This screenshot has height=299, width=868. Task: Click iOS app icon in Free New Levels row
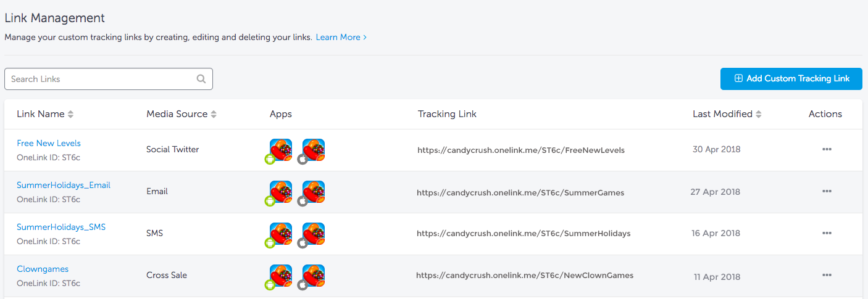312,150
